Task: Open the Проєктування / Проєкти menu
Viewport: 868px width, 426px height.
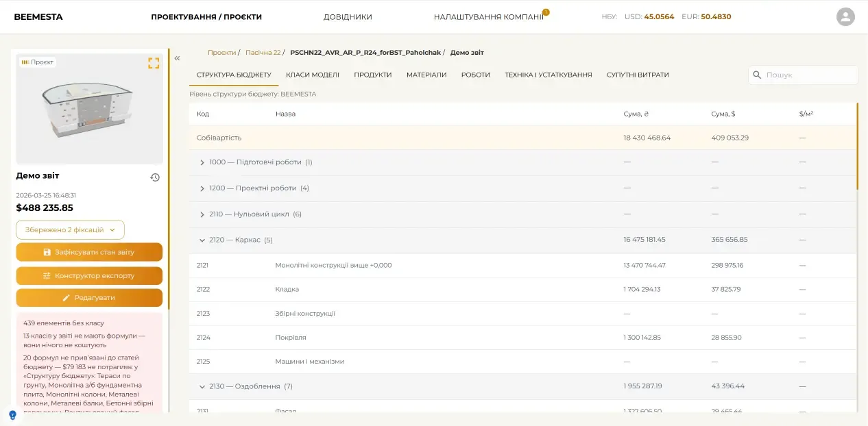Action: [x=206, y=16]
